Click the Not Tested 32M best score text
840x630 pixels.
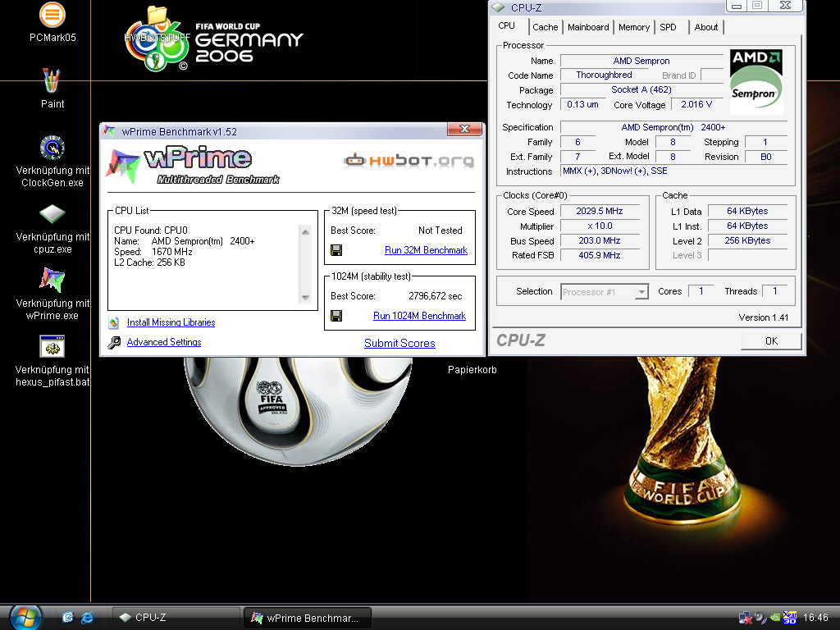[440, 231]
